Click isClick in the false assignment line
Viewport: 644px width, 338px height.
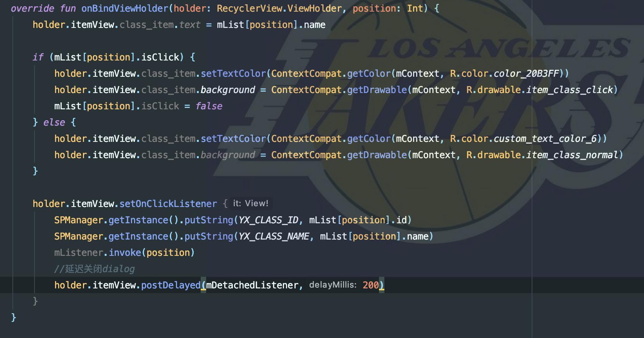point(160,106)
